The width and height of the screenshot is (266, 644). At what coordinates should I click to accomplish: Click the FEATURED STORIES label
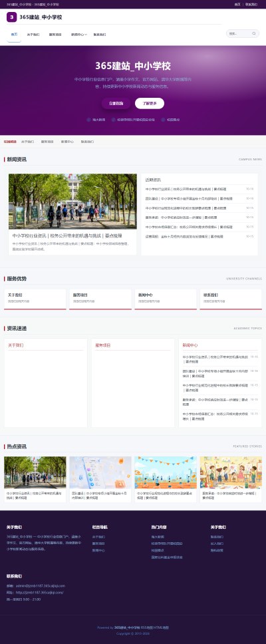tap(247, 446)
